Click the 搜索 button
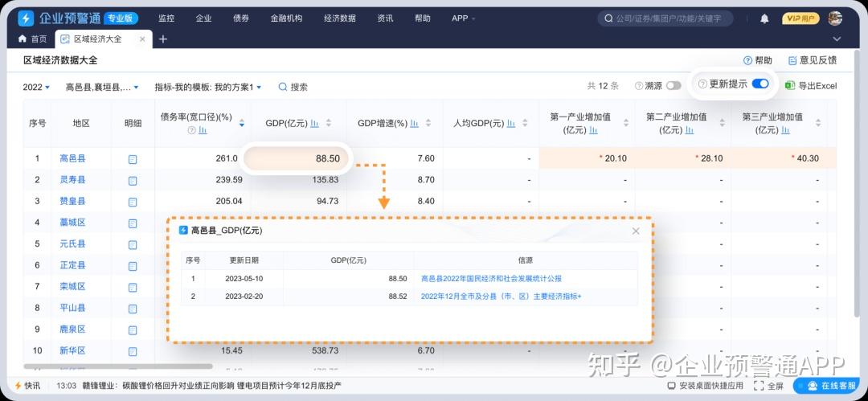This screenshot has width=868, height=401. (x=293, y=87)
